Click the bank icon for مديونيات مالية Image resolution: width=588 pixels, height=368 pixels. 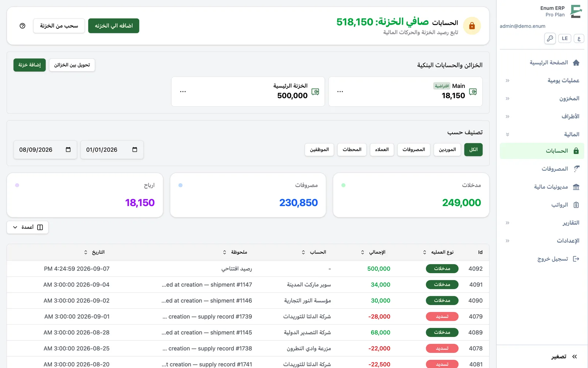pos(576,187)
